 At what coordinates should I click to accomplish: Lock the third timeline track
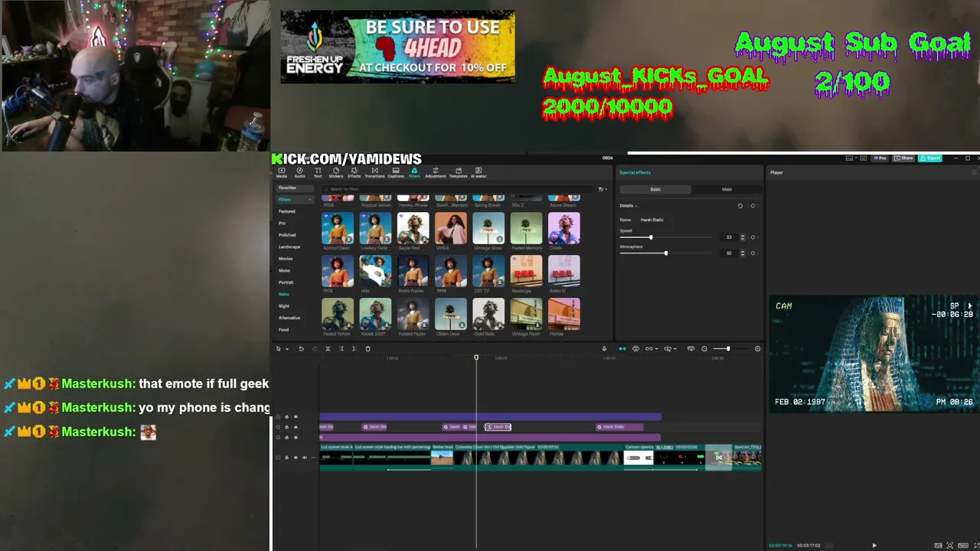[286, 437]
